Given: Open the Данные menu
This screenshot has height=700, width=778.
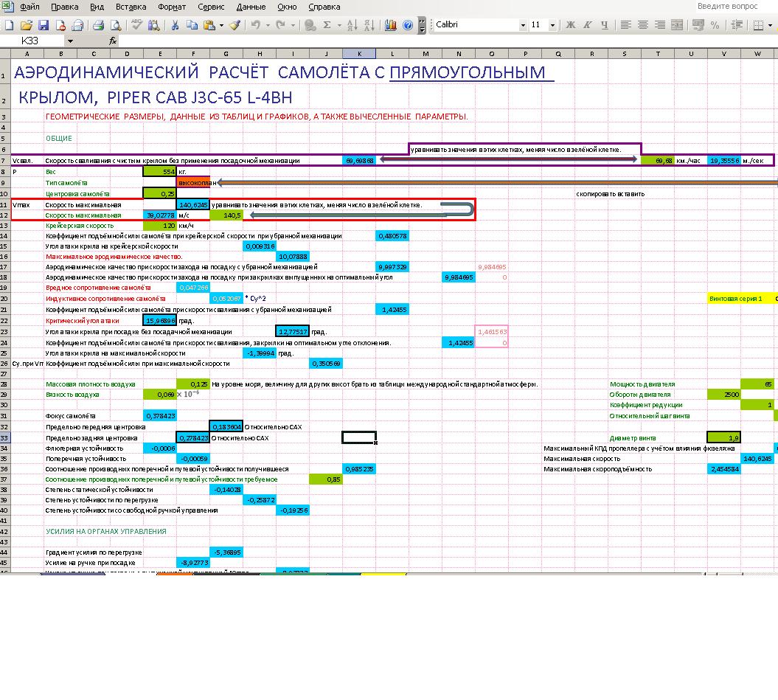Looking at the screenshot, I should tap(251, 7).
